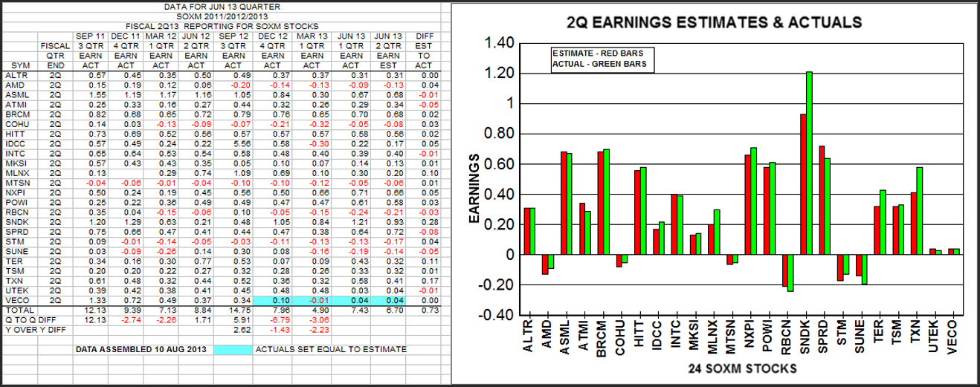
Task: Select the red SNDK estimate bar
Action: [802, 184]
